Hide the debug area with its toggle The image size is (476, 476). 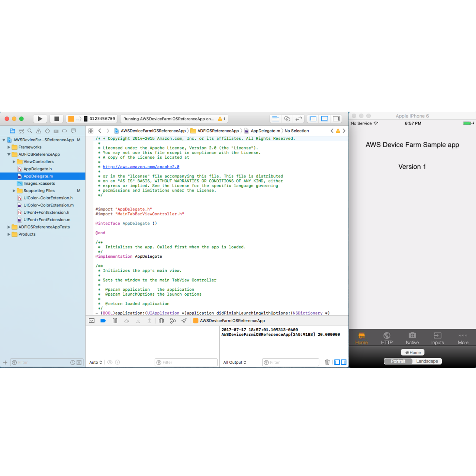(x=91, y=321)
